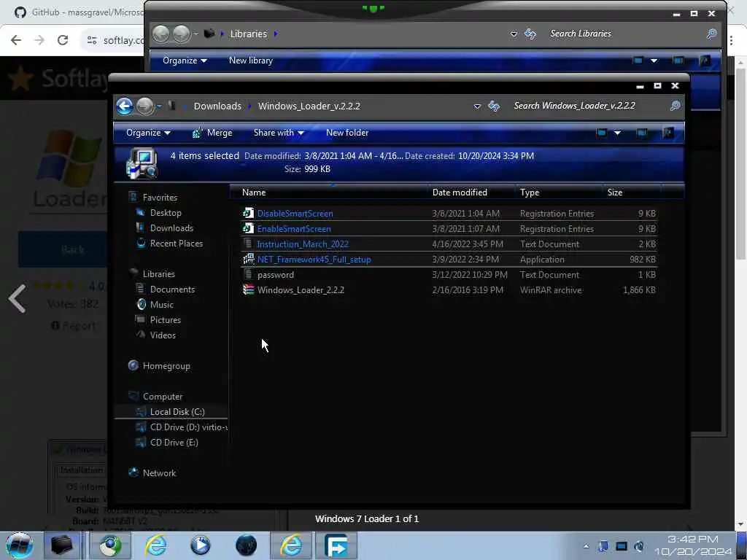The height and width of the screenshot is (560, 747).
Task: Open the Organize menu in Windows_Loader window
Action: [148, 133]
